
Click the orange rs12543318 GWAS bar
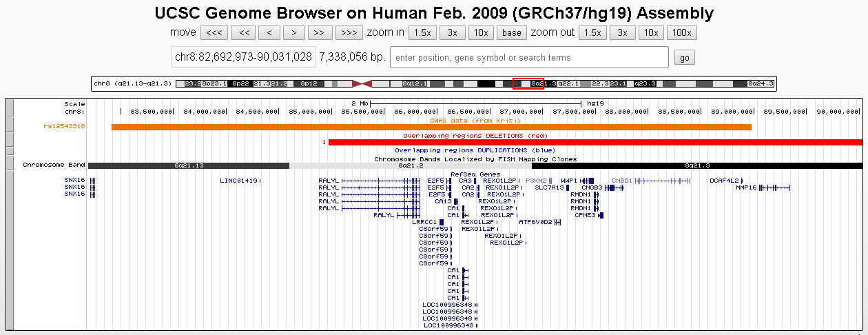point(431,127)
